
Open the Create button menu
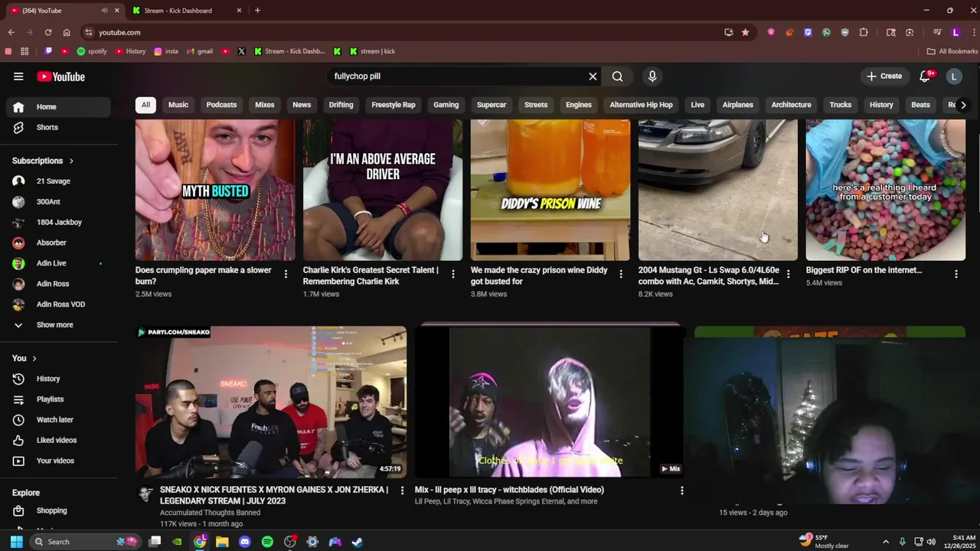(x=884, y=77)
